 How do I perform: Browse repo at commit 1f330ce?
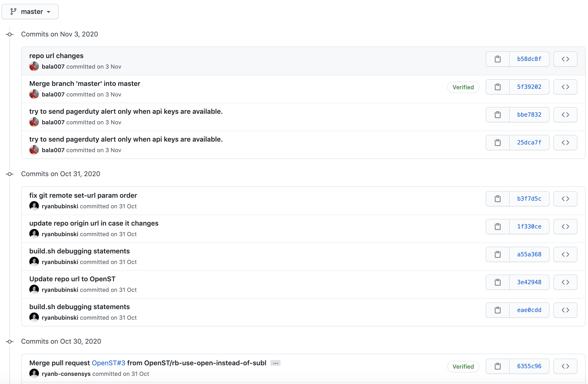(x=565, y=227)
